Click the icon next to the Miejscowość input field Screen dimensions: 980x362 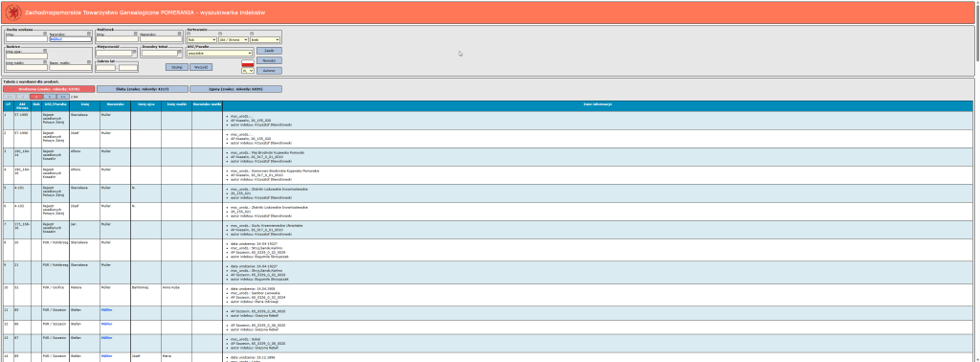click(134, 52)
